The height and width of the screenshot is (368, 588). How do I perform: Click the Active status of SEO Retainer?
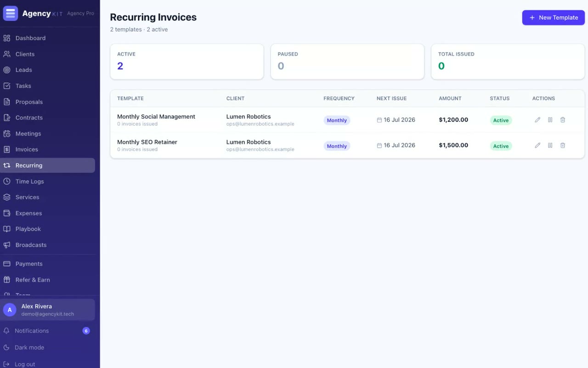pos(501,146)
